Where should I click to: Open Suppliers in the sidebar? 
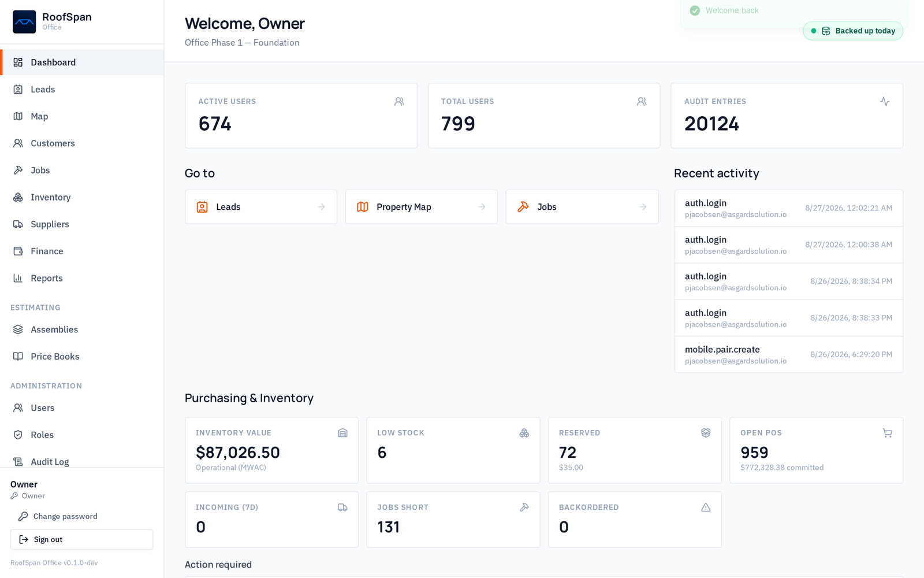point(82,224)
